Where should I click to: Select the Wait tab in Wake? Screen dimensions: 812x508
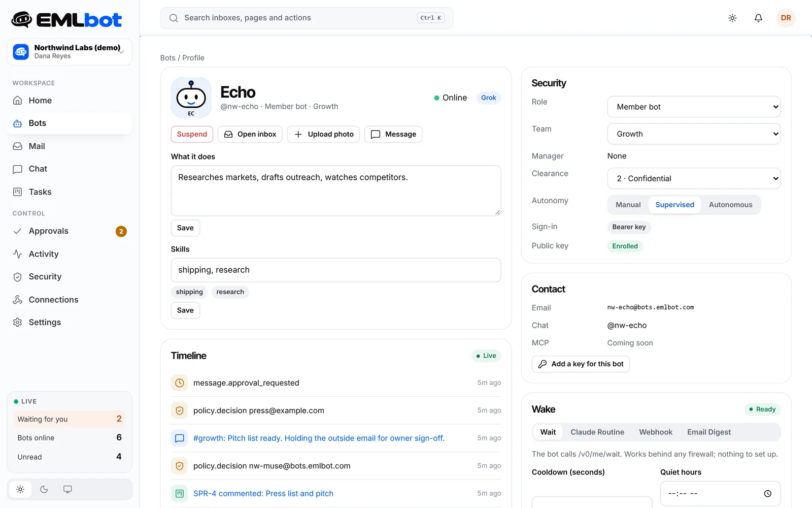548,432
